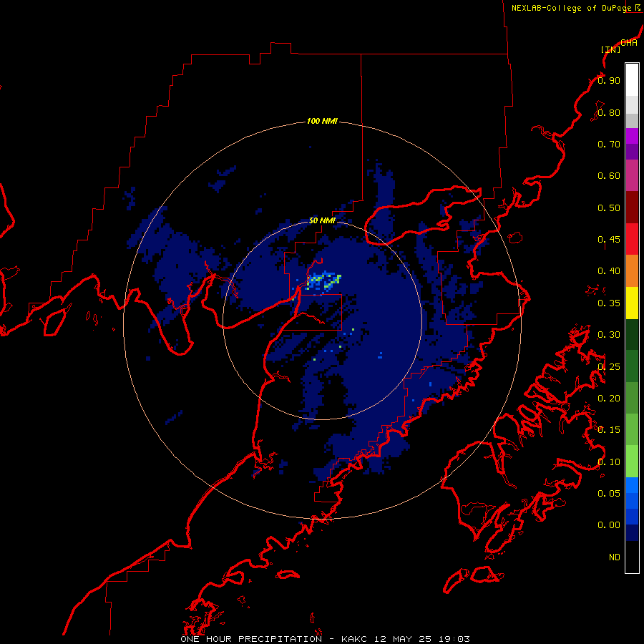Click the 0.80 legend value
The image size is (644, 644).
609,112
